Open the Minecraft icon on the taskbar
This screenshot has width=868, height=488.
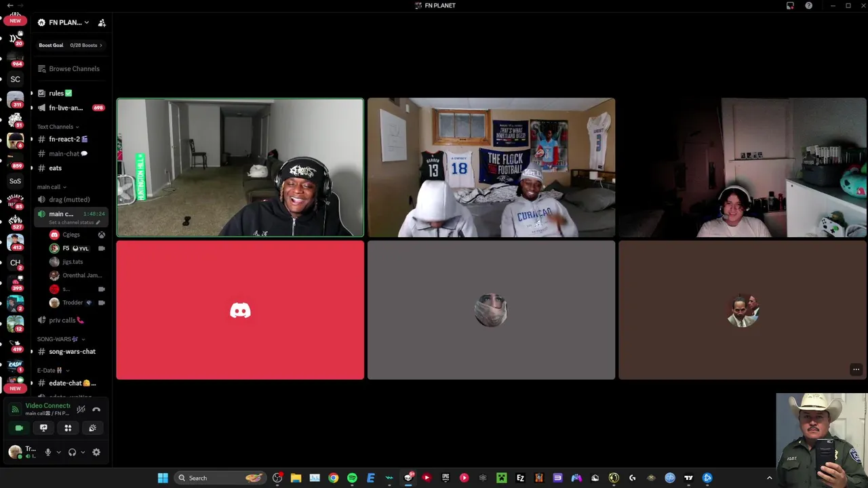tap(501, 478)
